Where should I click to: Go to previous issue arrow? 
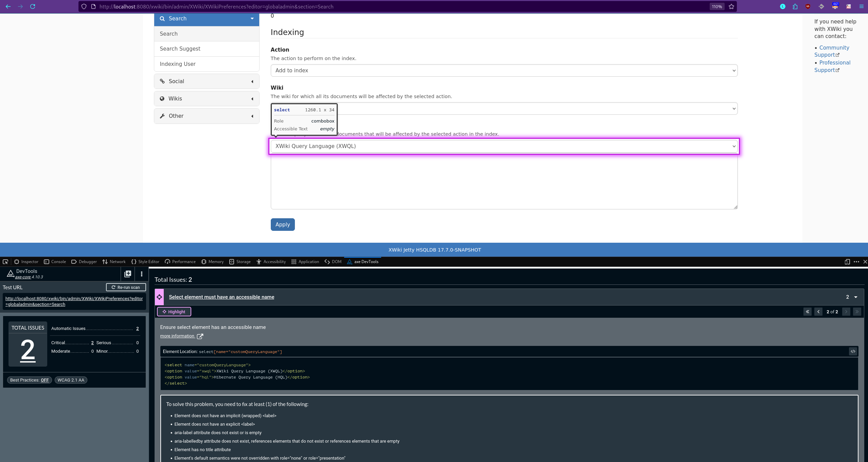(818, 312)
